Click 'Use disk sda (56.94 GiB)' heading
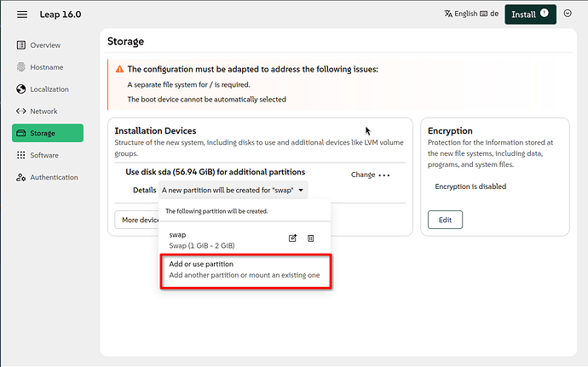The height and width of the screenshot is (367, 588). [x=216, y=172]
